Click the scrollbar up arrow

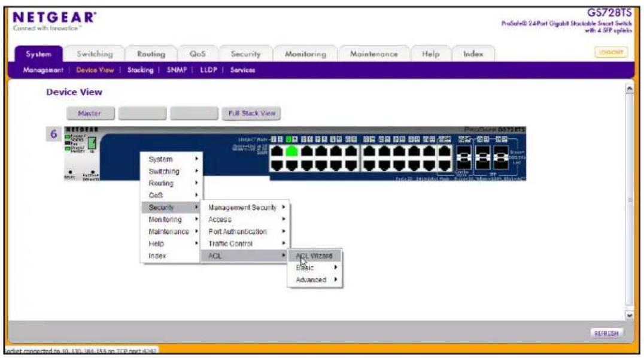[629, 89]
